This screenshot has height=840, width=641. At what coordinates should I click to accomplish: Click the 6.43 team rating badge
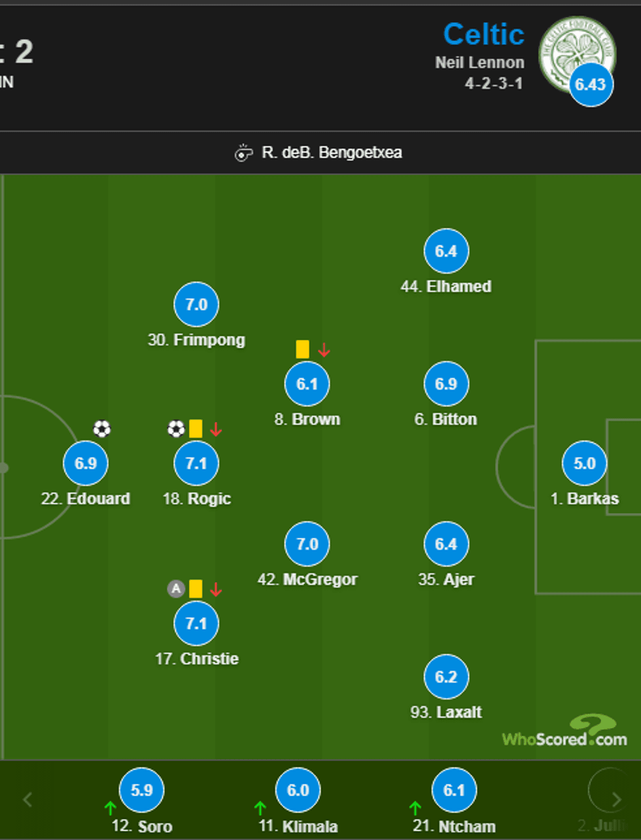tap(591, 84)
